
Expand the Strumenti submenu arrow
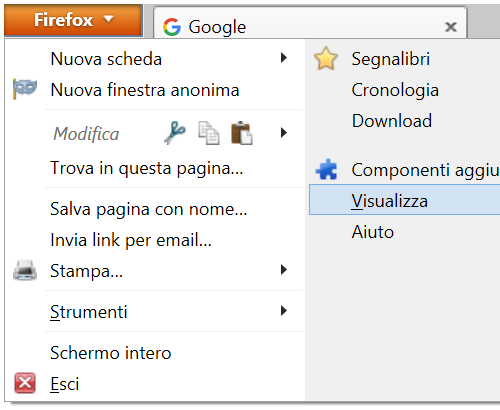coord(284,311)
